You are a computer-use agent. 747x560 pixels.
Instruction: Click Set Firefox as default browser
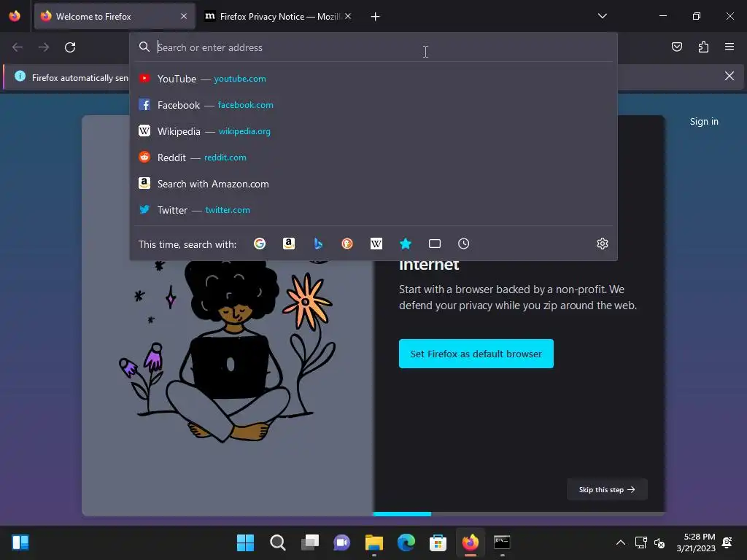tap(476, 354)
